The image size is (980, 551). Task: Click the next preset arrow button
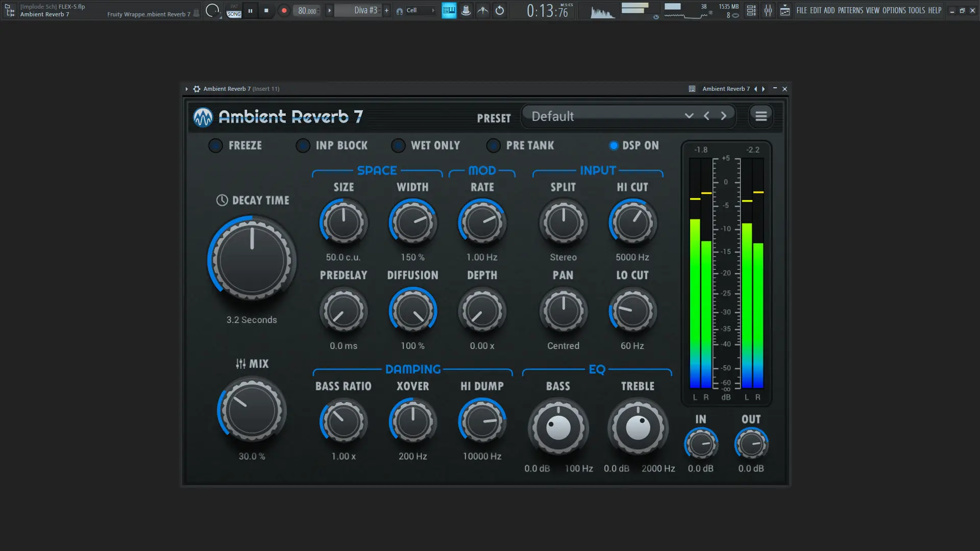tap(723, 116)
